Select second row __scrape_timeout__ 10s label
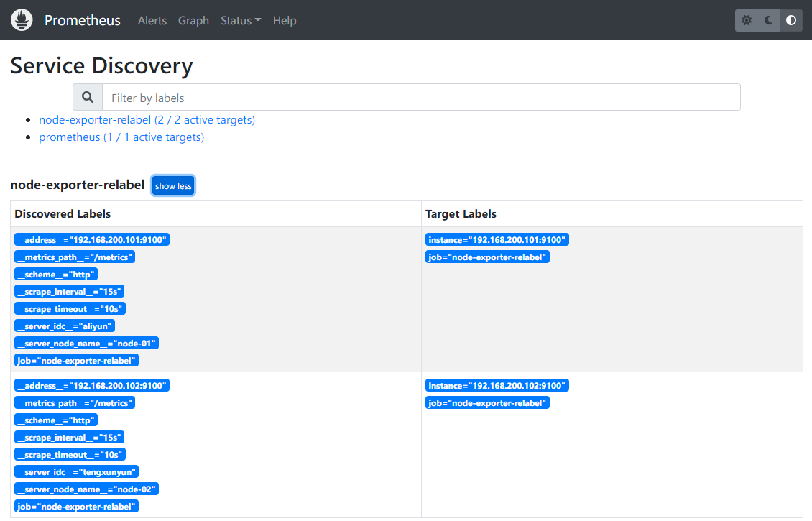This screenshot has width=812, height=521. coord(70,455)
